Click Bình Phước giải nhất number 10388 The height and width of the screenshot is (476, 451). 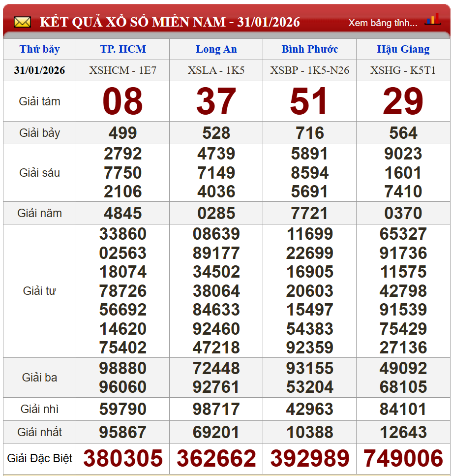pos(309,432)
